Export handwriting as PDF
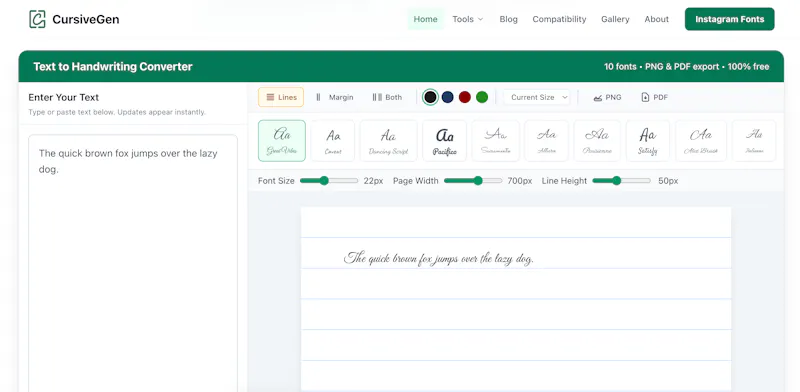The image size is (800, 392). pos(654,97)
